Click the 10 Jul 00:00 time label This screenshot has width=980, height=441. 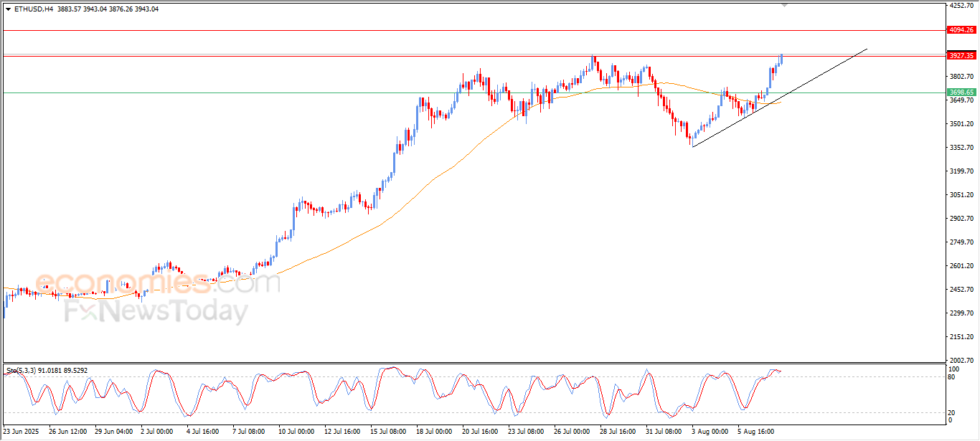click(x=297, y=432)
